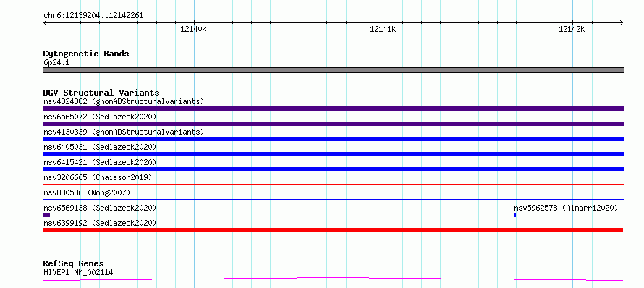Open variant label nsv4130339 (gnomADStructuralVariants)

[x=124, y=132]
